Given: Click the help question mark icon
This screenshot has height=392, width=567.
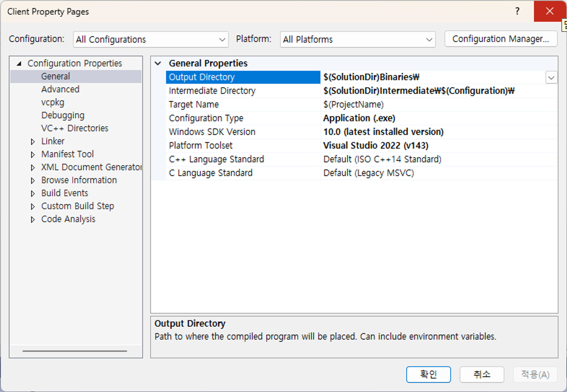Looking at the screenshot, I should pyautogui.click(x=517, y=11).
